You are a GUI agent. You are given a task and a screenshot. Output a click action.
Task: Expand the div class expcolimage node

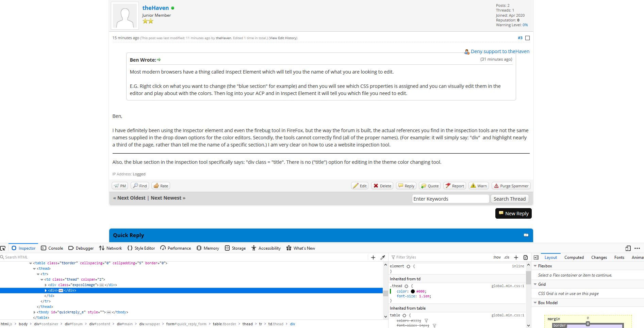pyautogui.click(x=46, y=285)
